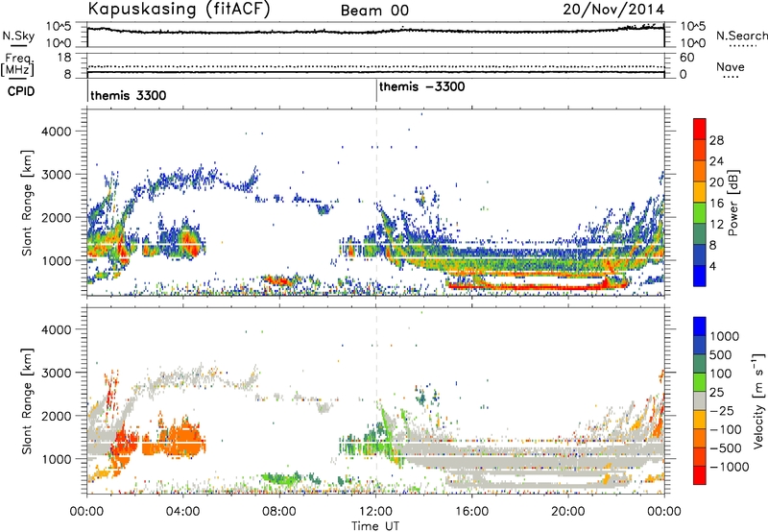Select the N.Sky legend label
The height and width of the screenshot is (532, 768).
18,36
